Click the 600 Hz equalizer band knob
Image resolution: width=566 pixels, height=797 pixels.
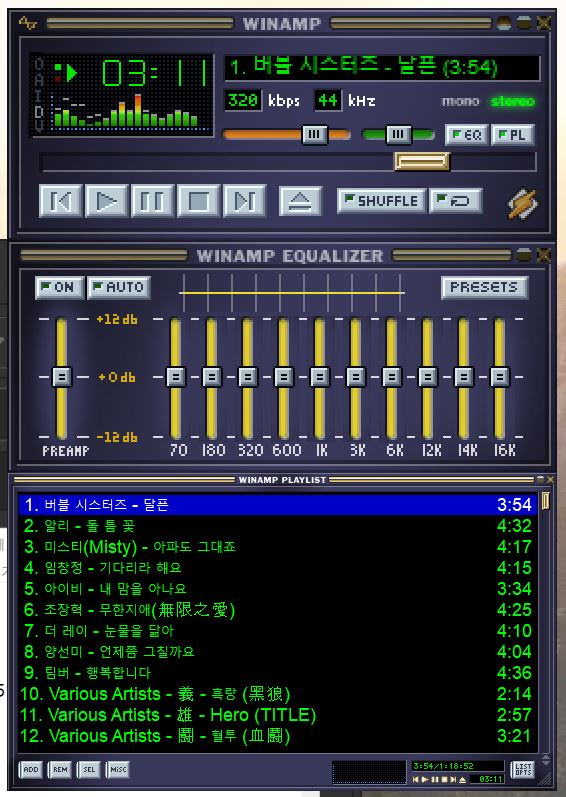(x=284, y=377)
